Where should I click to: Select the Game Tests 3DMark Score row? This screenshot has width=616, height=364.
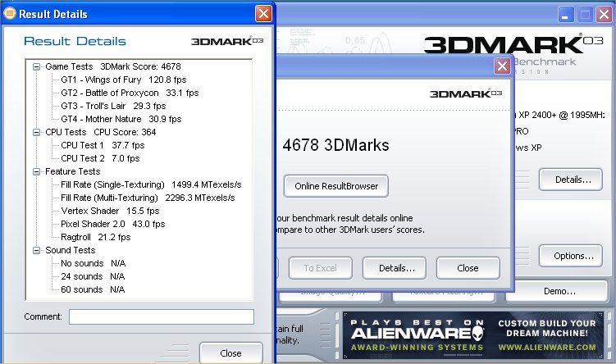(x=113, y=66)
